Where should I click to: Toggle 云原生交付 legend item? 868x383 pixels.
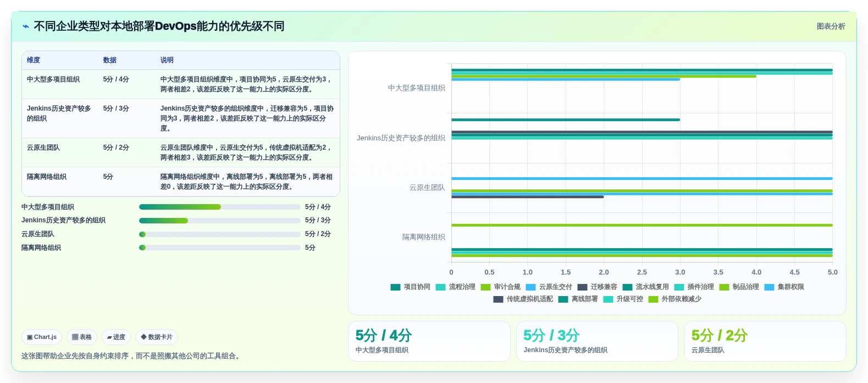point(549,287)
